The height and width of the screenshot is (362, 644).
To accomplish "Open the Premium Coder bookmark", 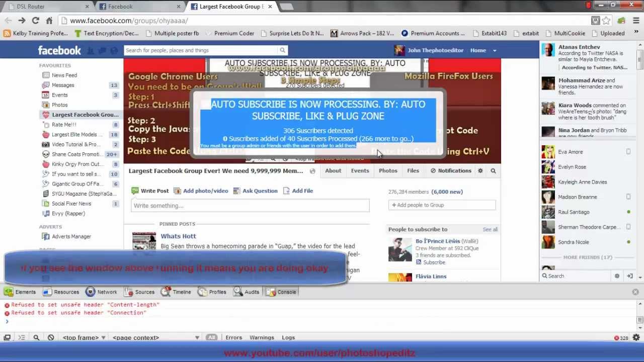I will point(229,33).
